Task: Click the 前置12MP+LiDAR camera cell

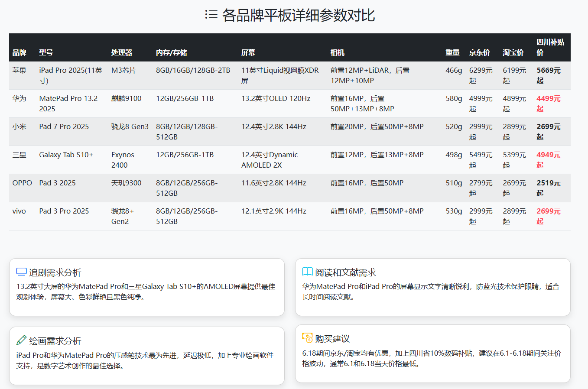Action: [370, 75]
